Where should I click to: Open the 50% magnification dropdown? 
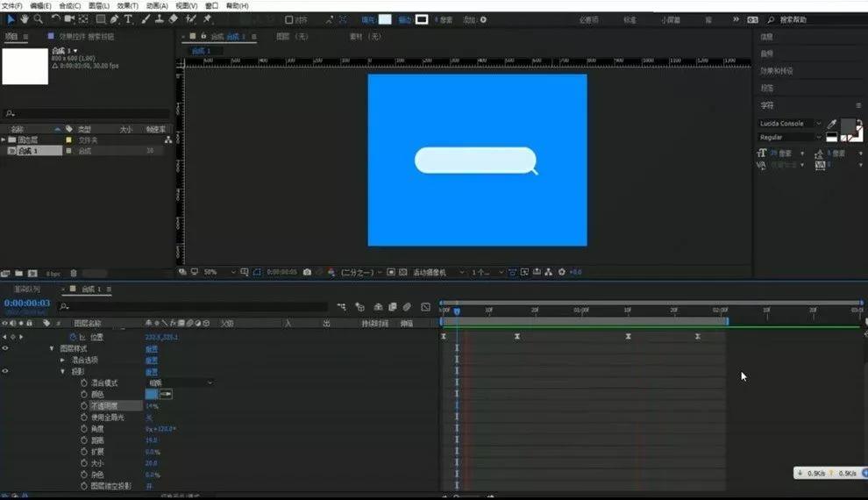coord(220,272)
